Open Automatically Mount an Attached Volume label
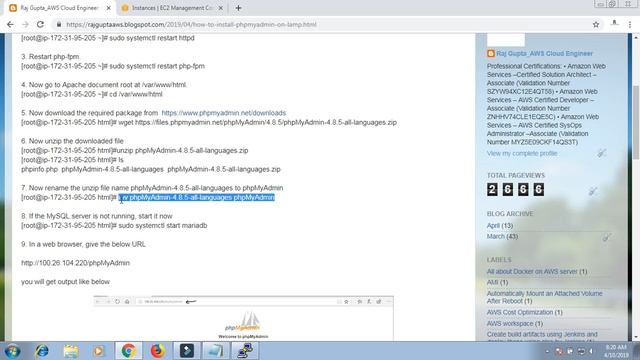The image size is (640, 360). point(544,297)
